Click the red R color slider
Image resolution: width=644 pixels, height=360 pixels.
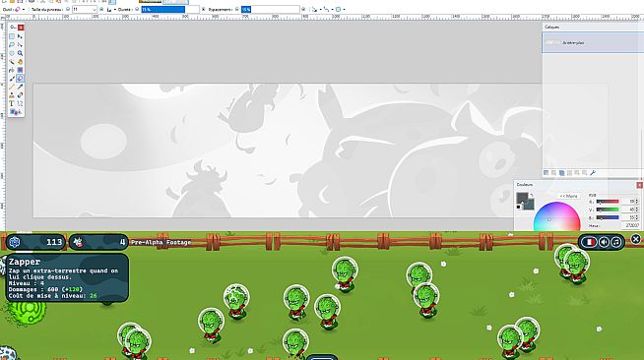pyautogui.click(x=608, y=202)
